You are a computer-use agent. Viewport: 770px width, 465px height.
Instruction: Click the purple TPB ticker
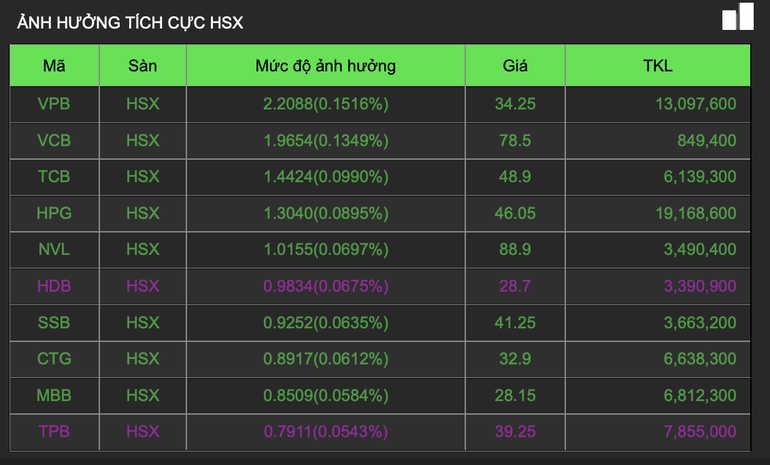coord(54,432)
